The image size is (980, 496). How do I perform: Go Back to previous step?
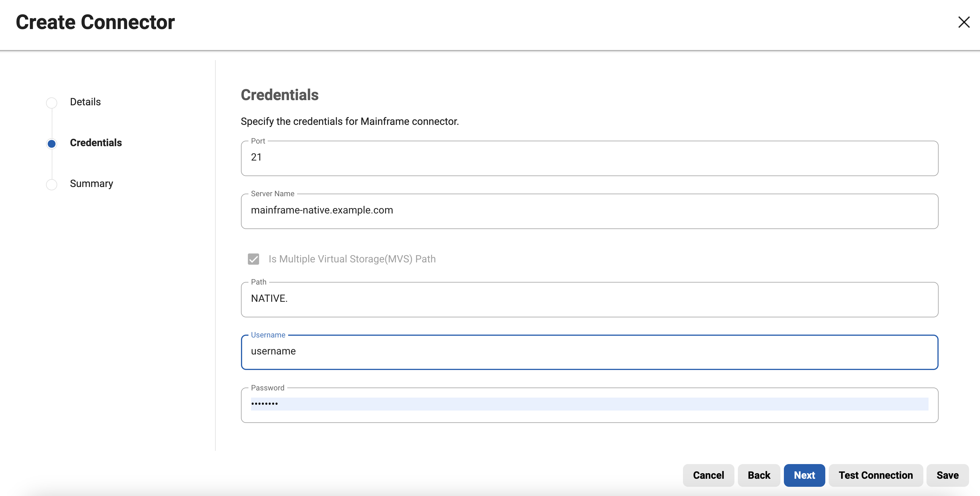(x=759, y=475)
